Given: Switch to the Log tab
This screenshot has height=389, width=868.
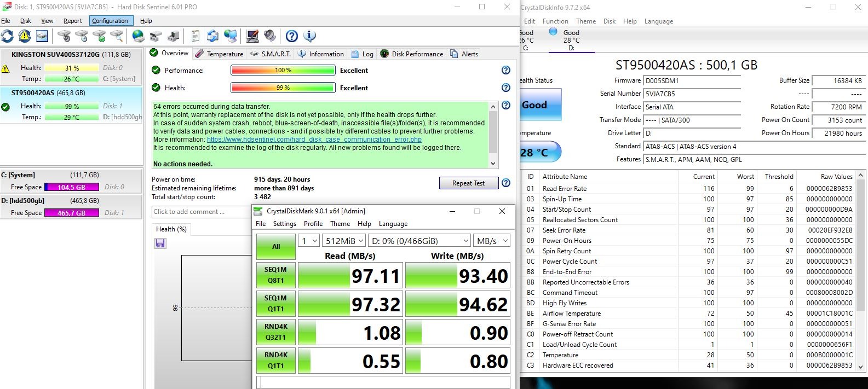Looking at the screenshot, I should (x=362, y=54).
